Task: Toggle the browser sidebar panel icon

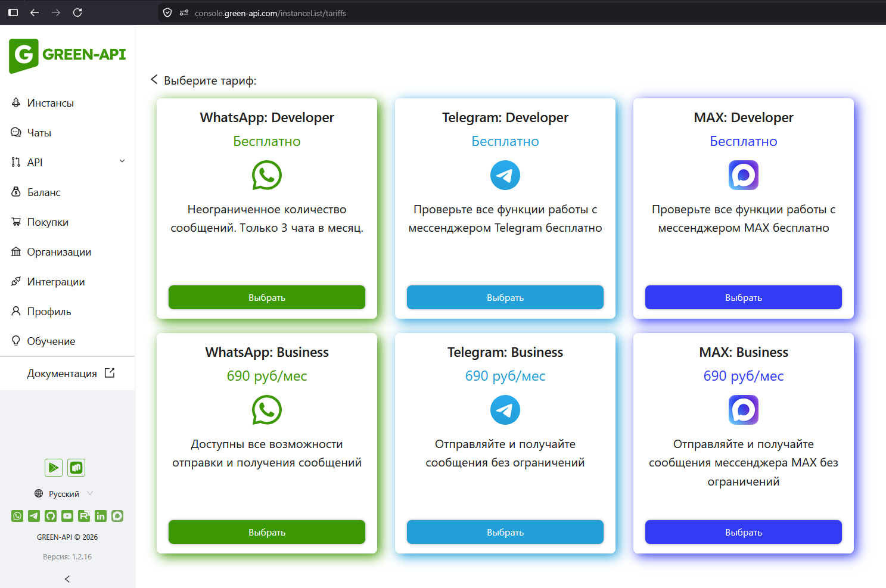Action: pyautogui.click(x=13, y=13)
